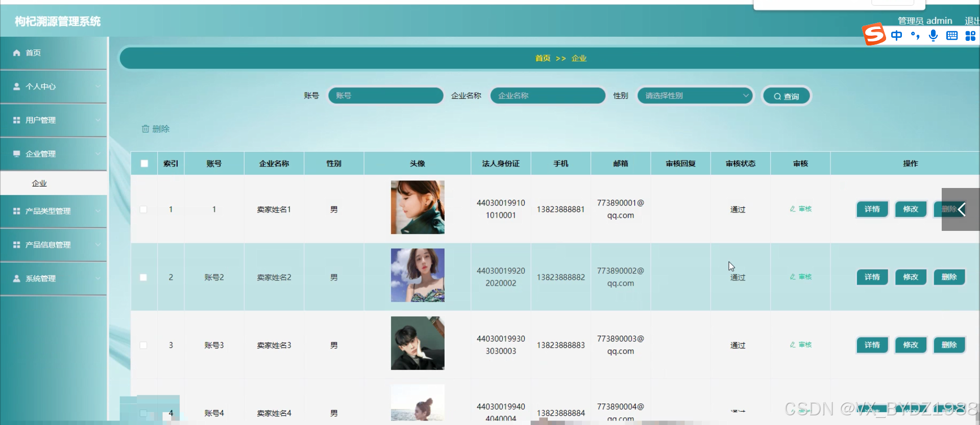Viewport: 980px width, 425px height.
Task: Collapse the 企业管理 menu chevron
Action: [x=97, y=154]
